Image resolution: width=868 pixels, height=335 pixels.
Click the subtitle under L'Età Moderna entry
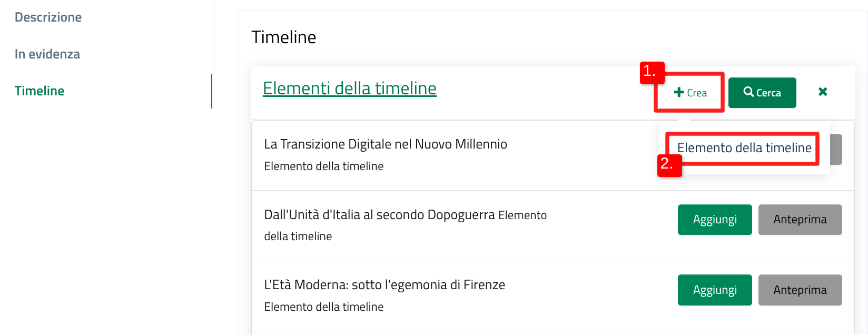324,307
